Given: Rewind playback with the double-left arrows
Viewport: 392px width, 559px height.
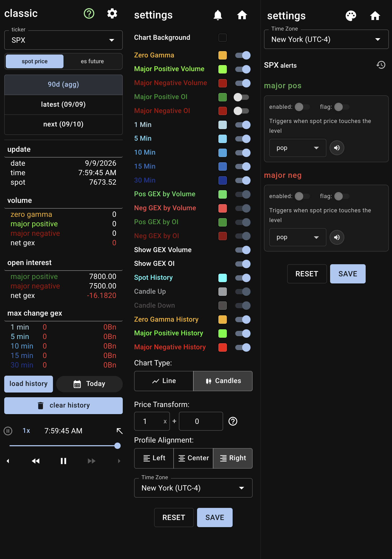Looking at the screenshot, I should pyautogui.click(x=36, y=461).
